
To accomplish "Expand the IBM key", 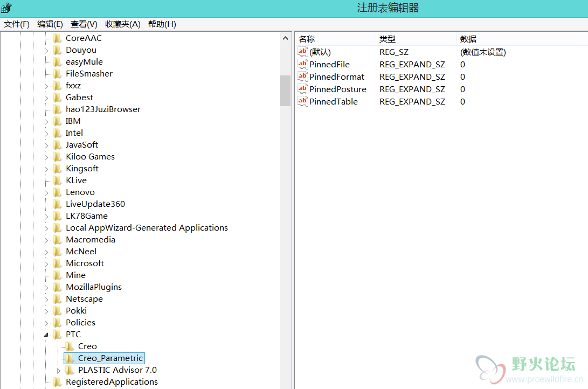I will (x=46, y=122).
